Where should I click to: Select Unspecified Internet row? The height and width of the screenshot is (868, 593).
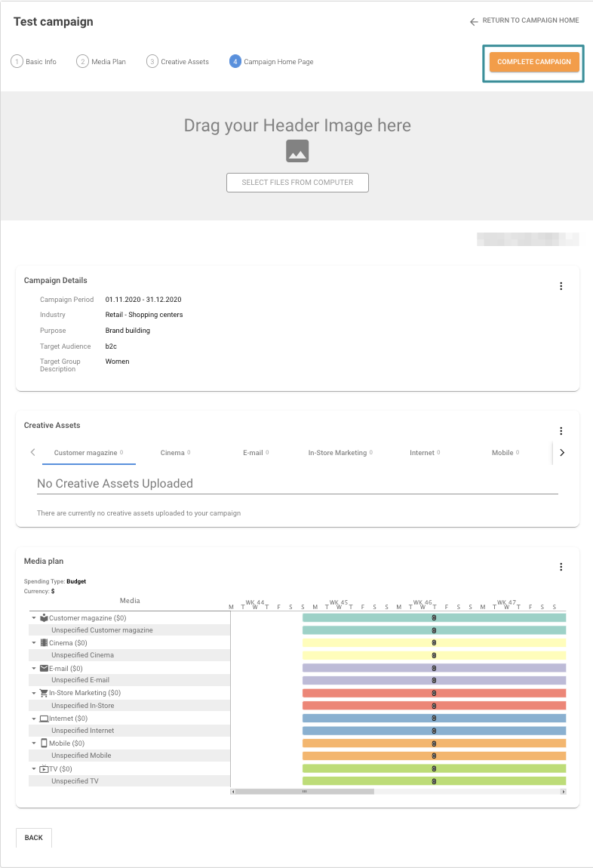[x=130, y=731]
